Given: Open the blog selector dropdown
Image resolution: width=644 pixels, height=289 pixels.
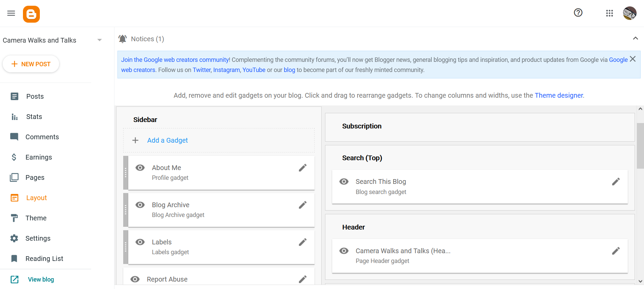Looking at the screenshot, I should point(99,40).
